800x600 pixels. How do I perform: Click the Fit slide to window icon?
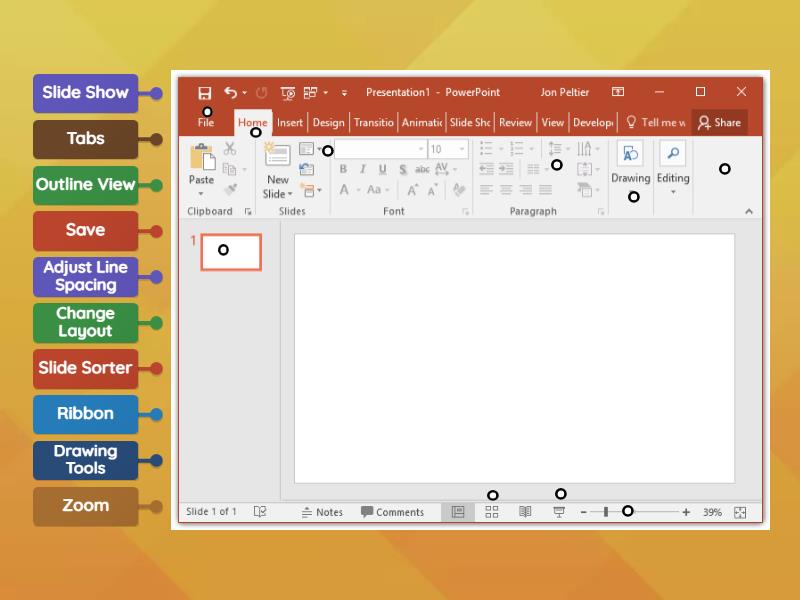coord(738,511)
